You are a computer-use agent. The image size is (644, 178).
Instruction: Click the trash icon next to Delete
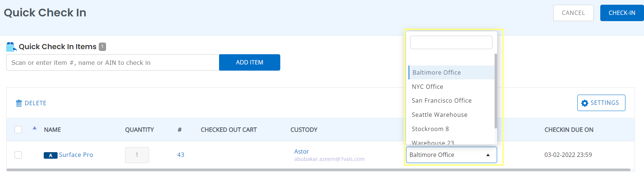click(19, 103)
